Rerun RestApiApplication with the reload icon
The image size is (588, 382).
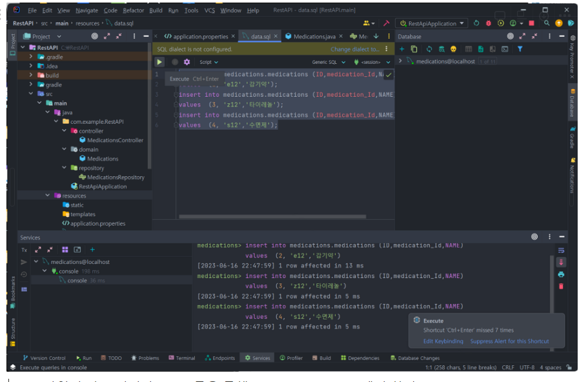click(x=476, y=23)
